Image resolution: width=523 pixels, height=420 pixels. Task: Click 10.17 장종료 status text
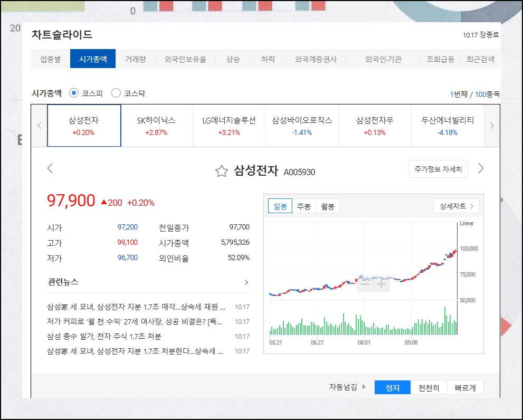(481, 35)
